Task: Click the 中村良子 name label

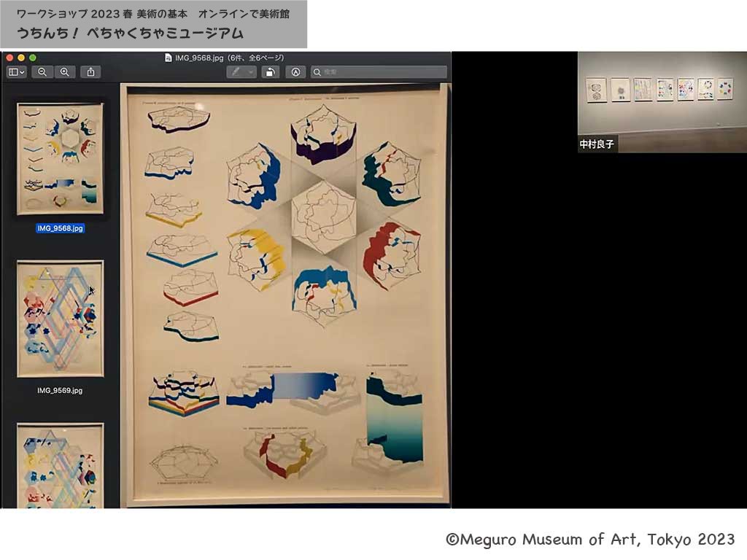Action: pos(597,144)
